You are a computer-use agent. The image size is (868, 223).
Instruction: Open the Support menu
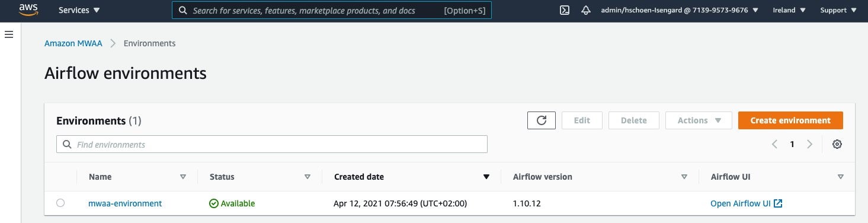(838, 10)
